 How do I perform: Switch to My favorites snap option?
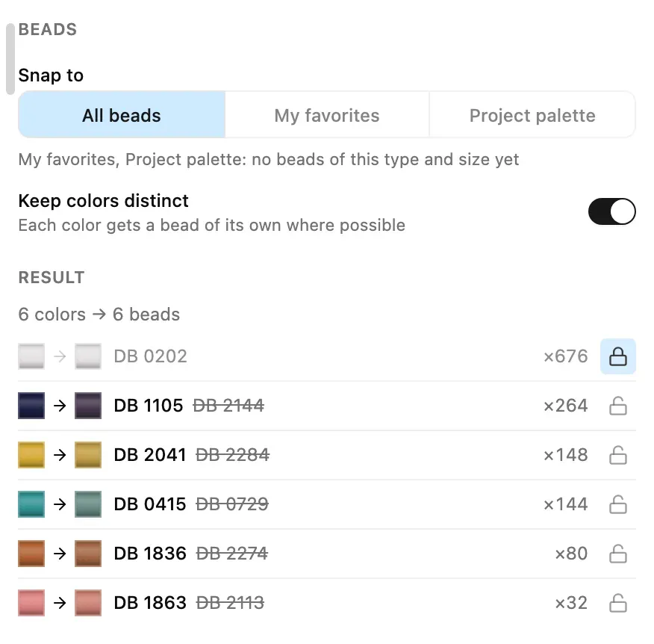tap(327, 115)
